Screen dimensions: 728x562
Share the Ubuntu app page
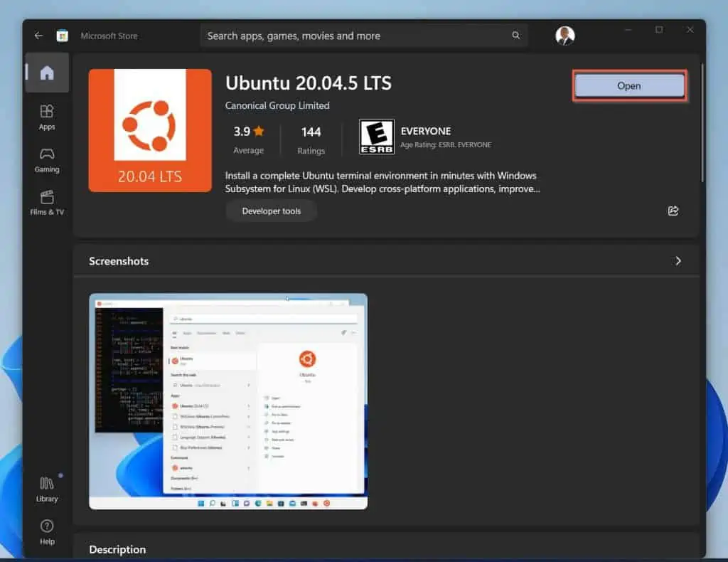tap(673, 211)
